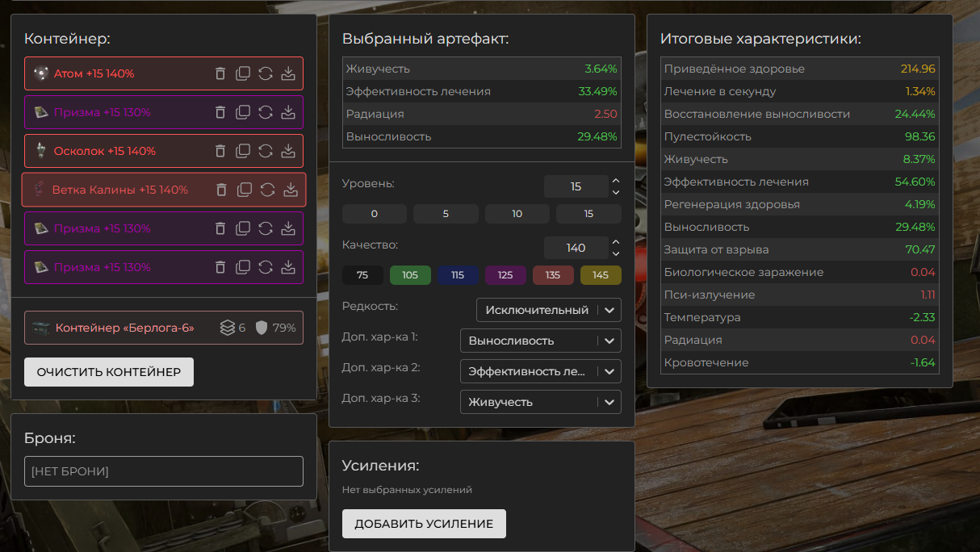Delete the Призма directly below Ветка Калины
The height and width of the screenshot is (552, 980).
[220, 228]
